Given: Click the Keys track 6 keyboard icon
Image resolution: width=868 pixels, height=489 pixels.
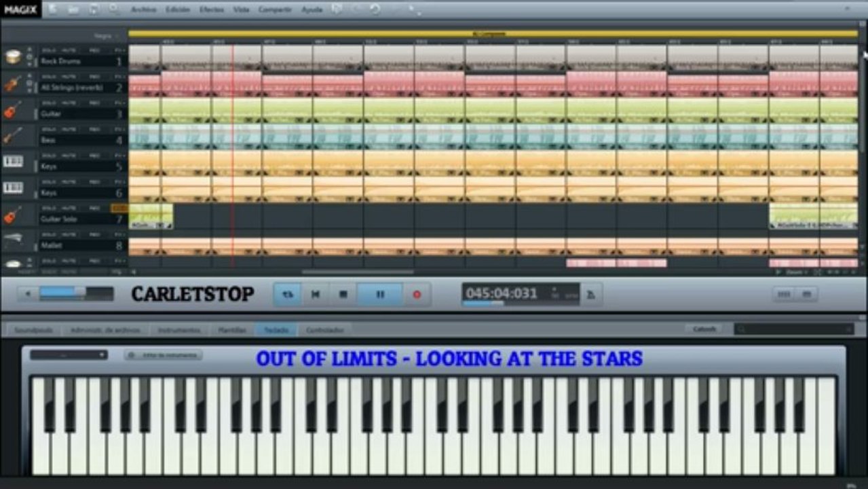Looking at the screenshot, I should (13, 188).
